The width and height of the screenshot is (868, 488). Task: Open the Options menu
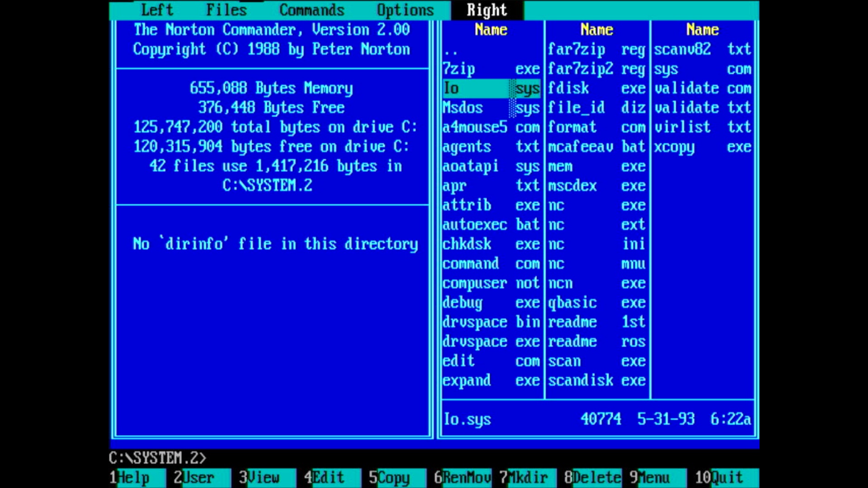click(x=405, y=10)
